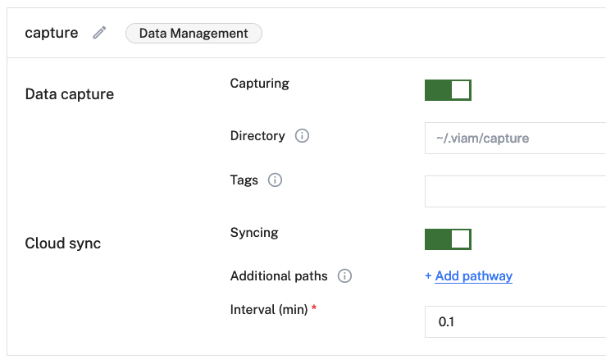Click the Capturing label text
This screenshot has width=606, height=364.
260,83
